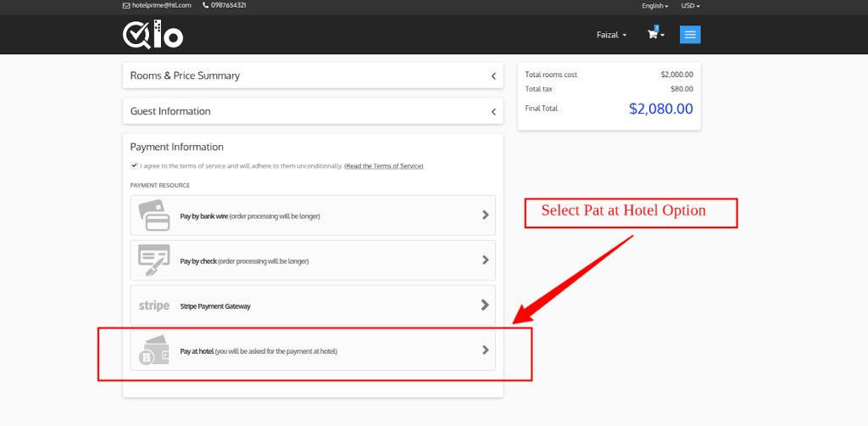The height and width of the screenshot is (426, 868).
Task: Expand the Rooms & Price Summary section
Action: pos(313,76)
